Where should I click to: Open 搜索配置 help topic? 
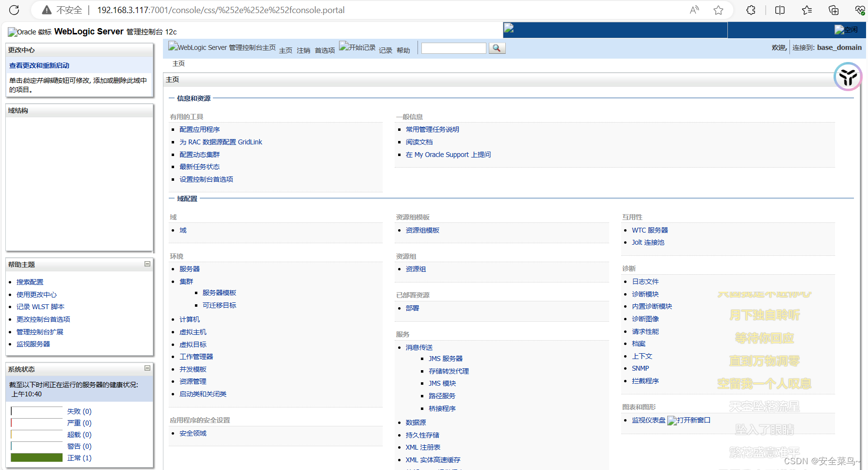[30, 282]
